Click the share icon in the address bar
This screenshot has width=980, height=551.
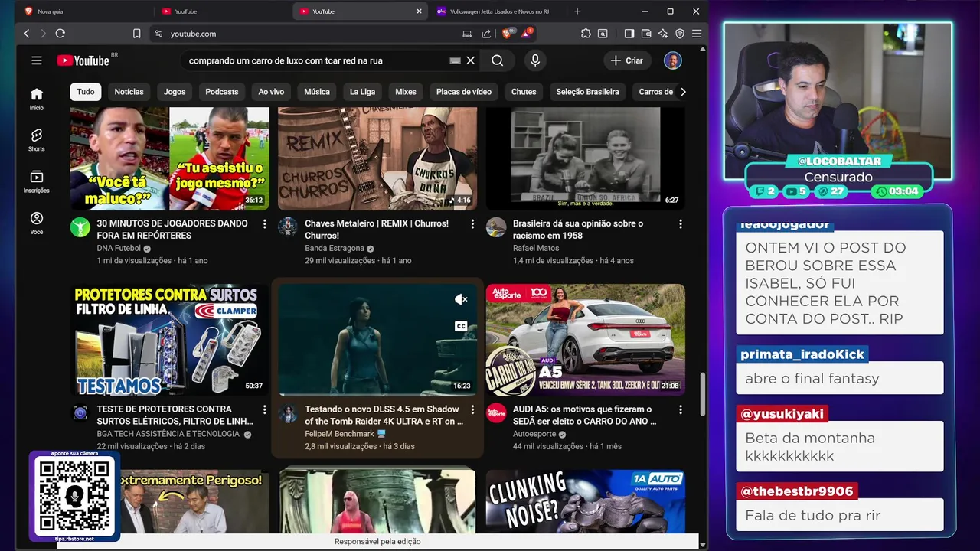pos(486,34)
